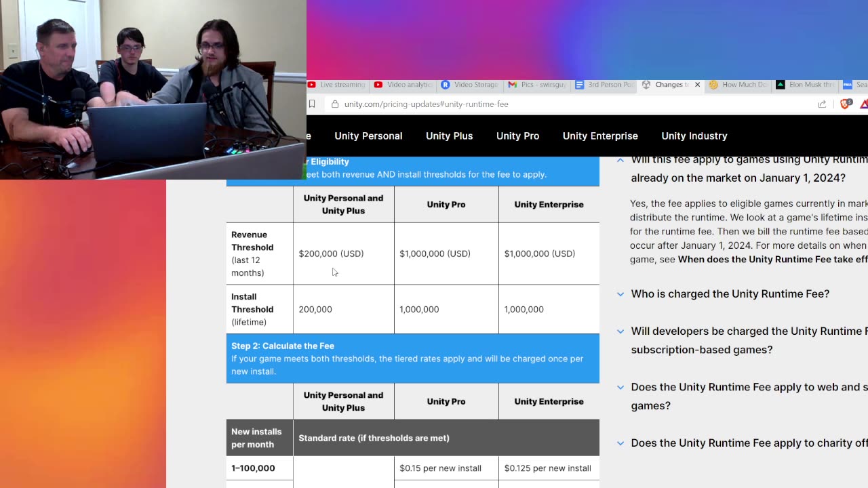868x488 pixels.
Task: Switch to the Elon Musk tab
Action: (805, 85)
